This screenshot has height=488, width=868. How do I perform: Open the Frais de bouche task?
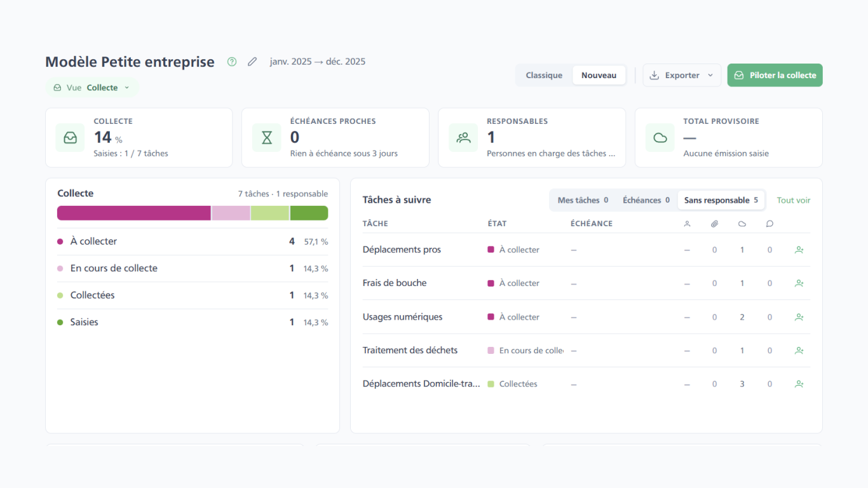pyautogui.click(x=395, y=283)
